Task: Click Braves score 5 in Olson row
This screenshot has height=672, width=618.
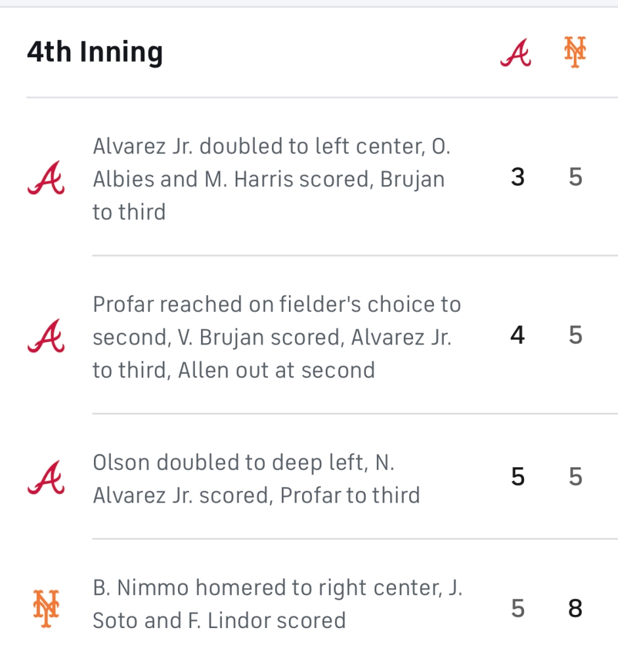Action: [x=518, y=477]
